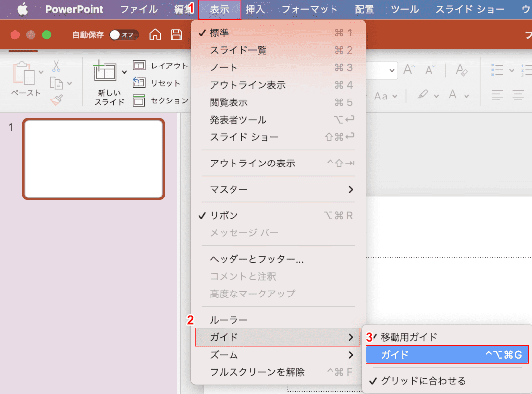Increase font size with the larger A icon
Image resolution: width=532 pixels, height=394 pixels.
tap(409, 70)
